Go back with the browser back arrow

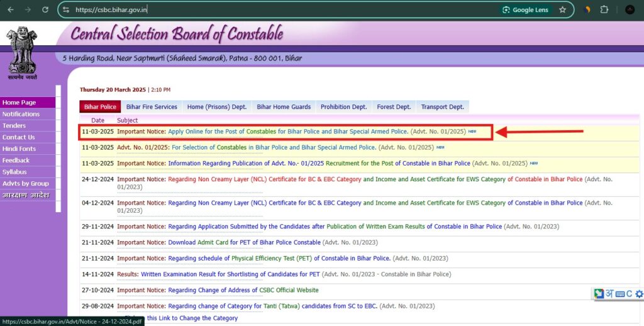[11, 9]
